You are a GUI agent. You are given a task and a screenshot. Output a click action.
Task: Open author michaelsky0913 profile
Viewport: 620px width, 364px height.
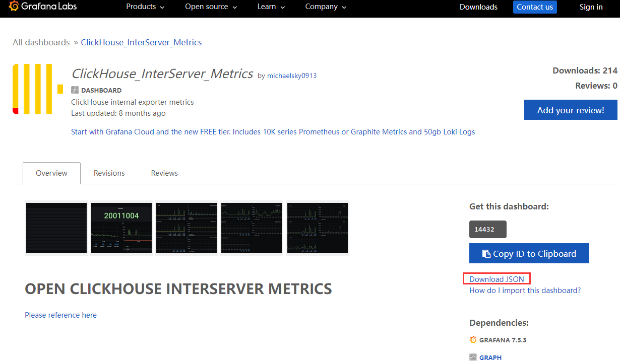(x=292, y=76)
